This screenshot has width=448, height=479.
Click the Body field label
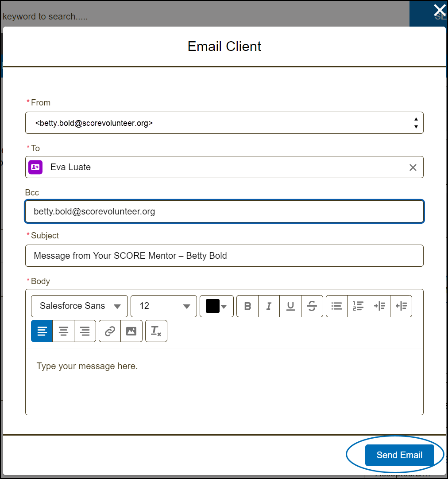pyautogui.click(x=40, y=281)
